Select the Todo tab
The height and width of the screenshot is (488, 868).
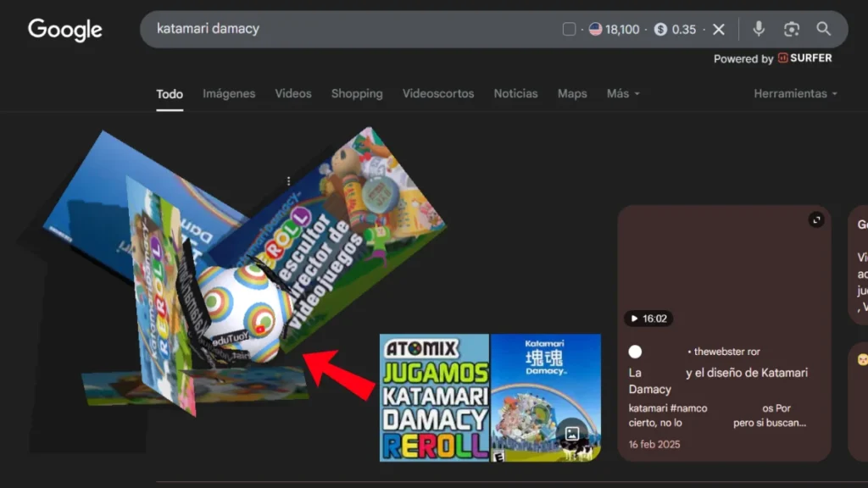tap(170, 94)
